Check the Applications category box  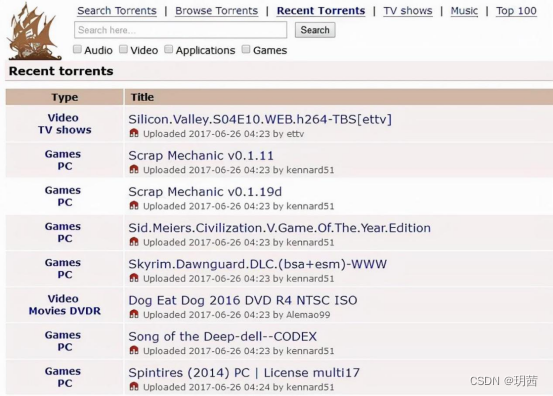coord(169,49)
